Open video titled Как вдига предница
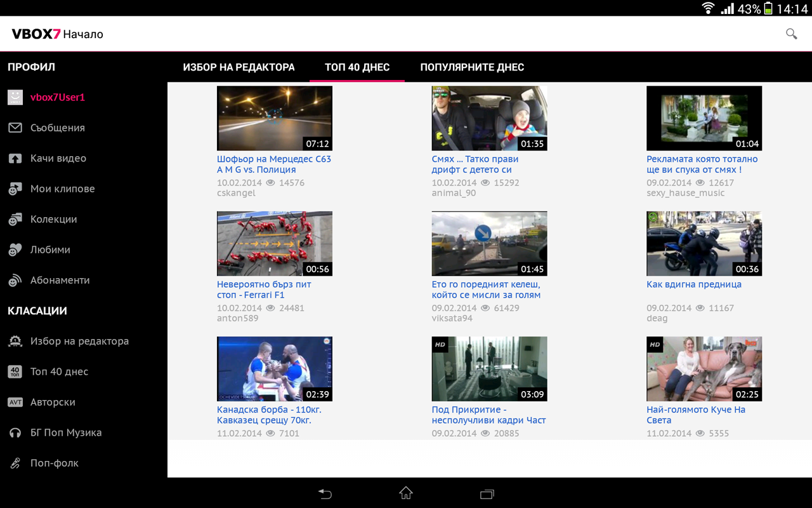This screenshot has width=812, height=508. coord(693,284)
